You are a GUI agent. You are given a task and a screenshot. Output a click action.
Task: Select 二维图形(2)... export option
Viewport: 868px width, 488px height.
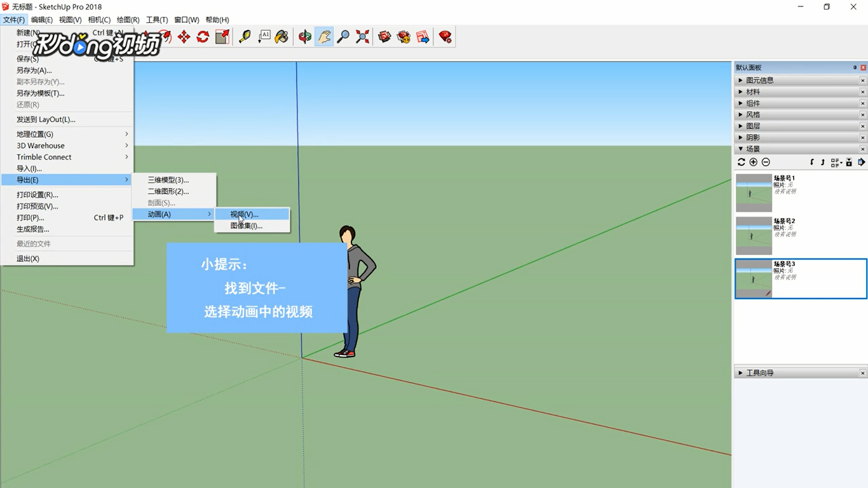(x=174, y=191)
